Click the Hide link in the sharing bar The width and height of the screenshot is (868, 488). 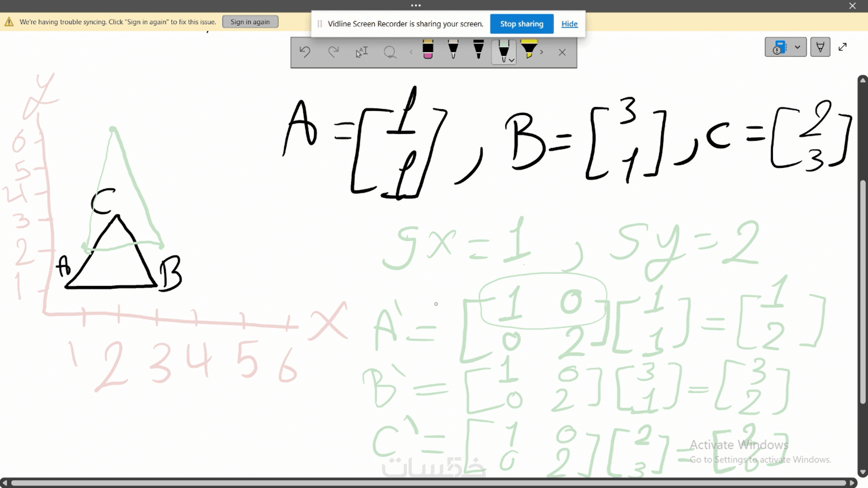(569, 24)
